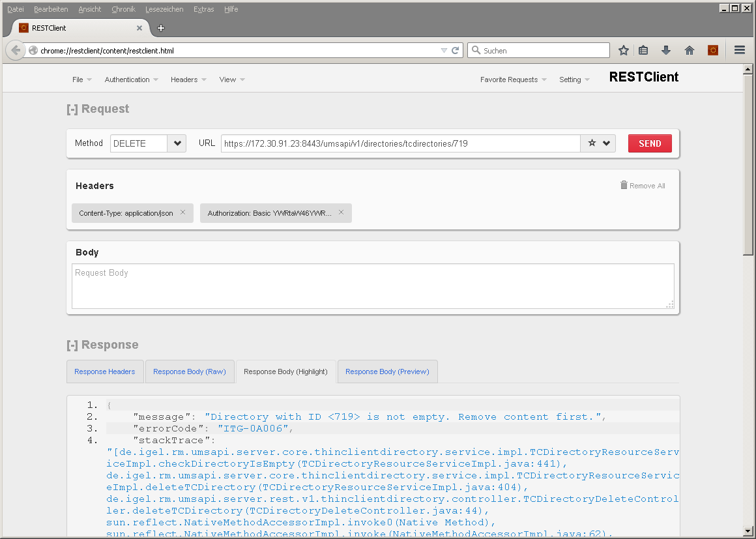The width and height of the screenshot is (756, 539).
Task: Switch to the Response Body (Preview) tab
Action: coord(387,371)
